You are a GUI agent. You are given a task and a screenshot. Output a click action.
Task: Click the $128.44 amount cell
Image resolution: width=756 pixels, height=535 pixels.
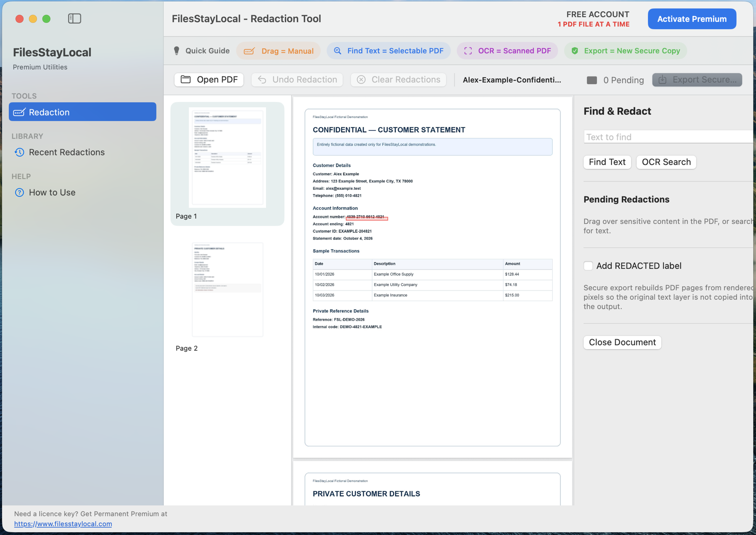tap(512, 274)
